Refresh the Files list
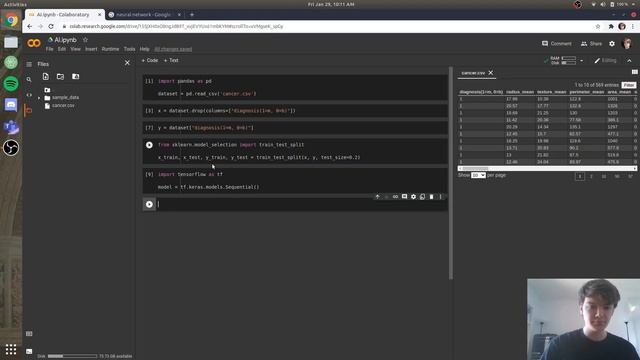Viewport: 640px width, 360px height. tap(60, 76)
